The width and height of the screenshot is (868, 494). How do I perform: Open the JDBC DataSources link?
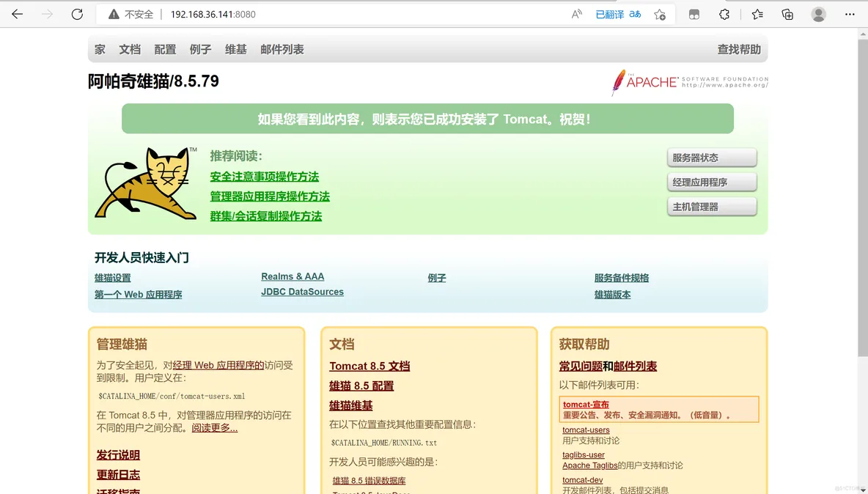[302, 292]
